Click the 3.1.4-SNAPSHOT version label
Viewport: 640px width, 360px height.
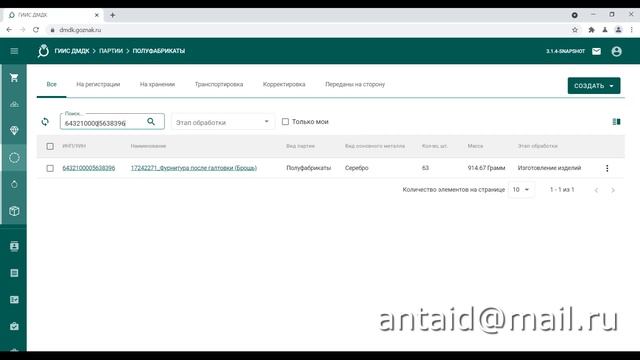click(x=565, y=51)
